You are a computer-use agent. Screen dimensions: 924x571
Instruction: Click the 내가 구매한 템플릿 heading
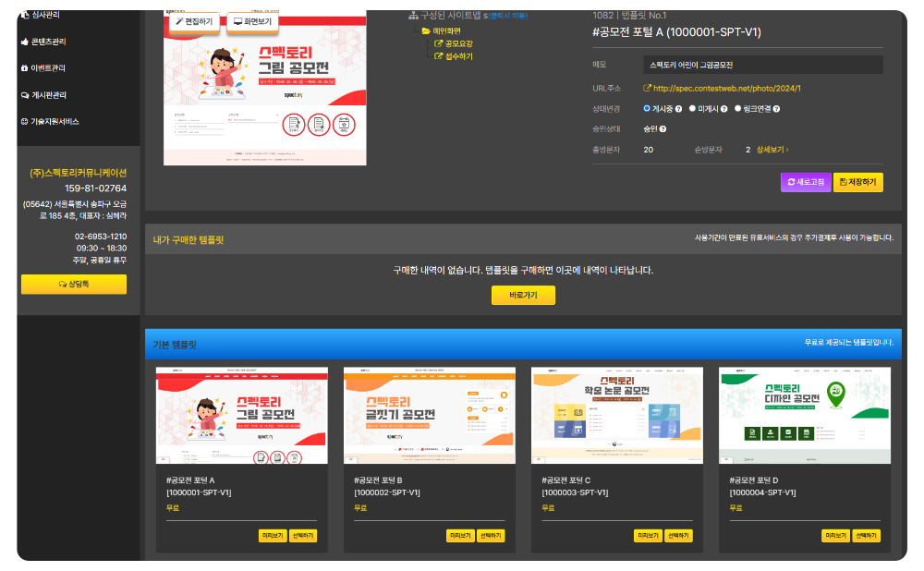click(188, 240)
